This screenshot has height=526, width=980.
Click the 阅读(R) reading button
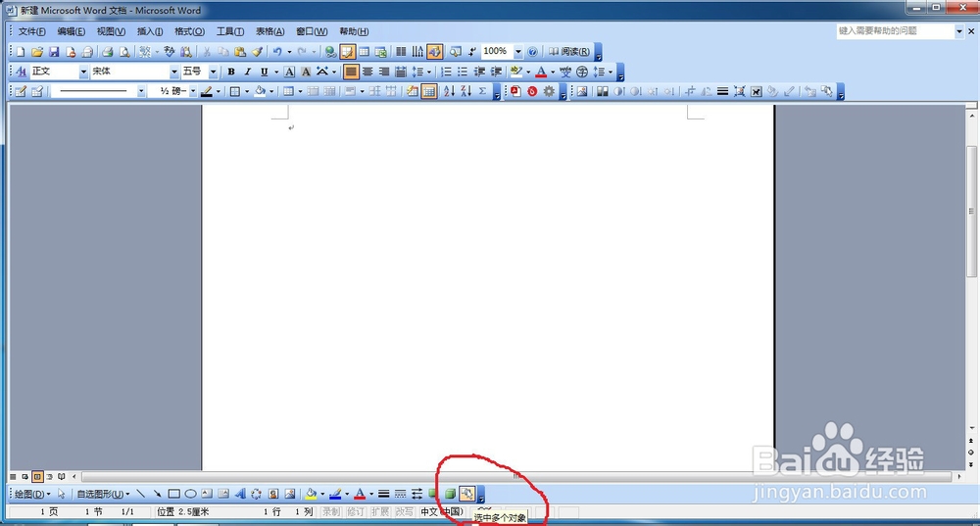pyautogui.click(x=569, y=52)
